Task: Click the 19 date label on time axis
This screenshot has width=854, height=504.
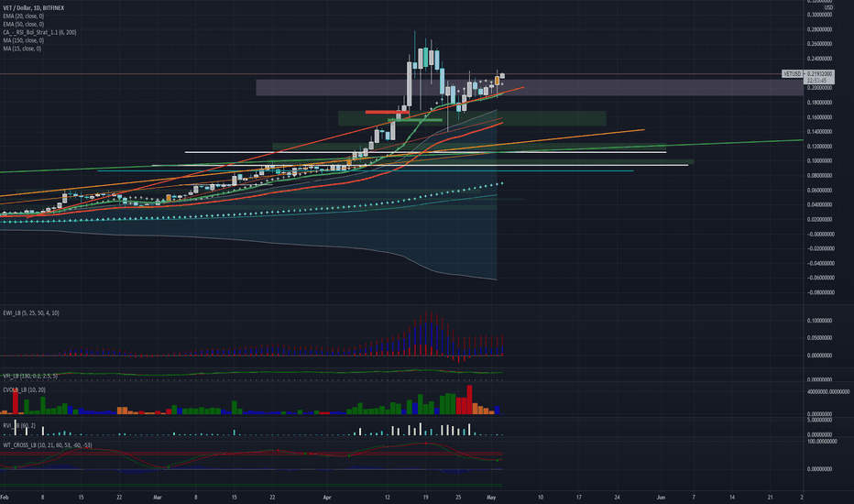Action: 425,497
